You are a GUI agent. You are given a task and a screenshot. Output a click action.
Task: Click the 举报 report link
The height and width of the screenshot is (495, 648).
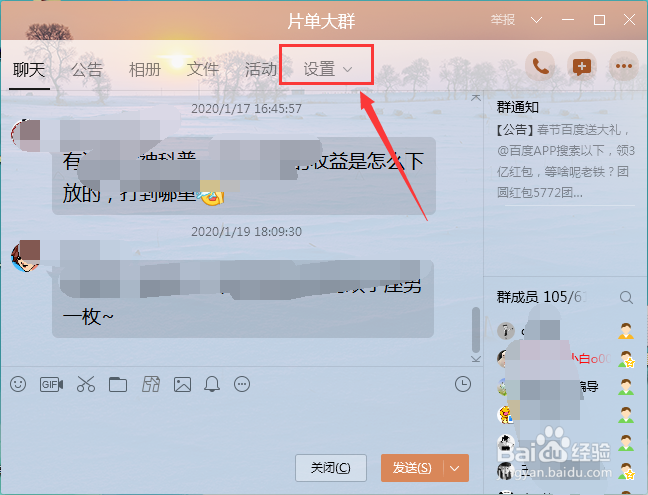point(503,19)
